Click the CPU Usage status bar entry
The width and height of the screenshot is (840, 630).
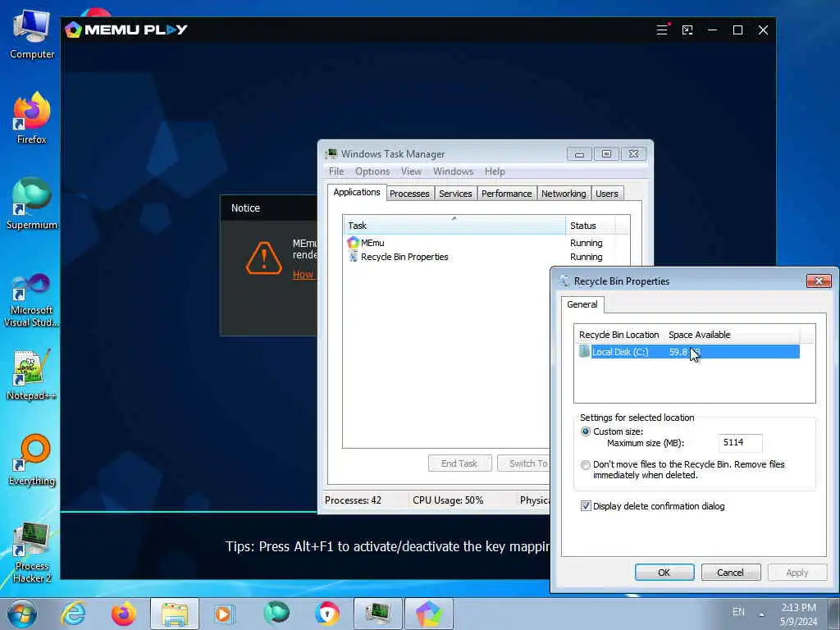[x=448, y=500]
